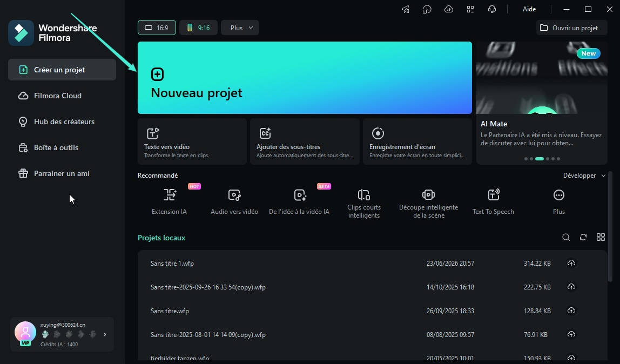Screen dimensions: 620x364
Task: Click the 128.84 KB size value
Action: tap(537, 311)
